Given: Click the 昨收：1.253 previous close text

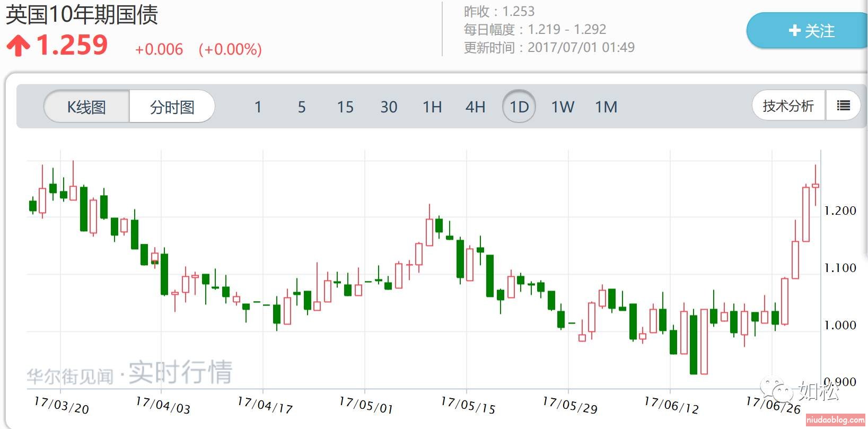Looking at the screenshot, I should point(499,11).
